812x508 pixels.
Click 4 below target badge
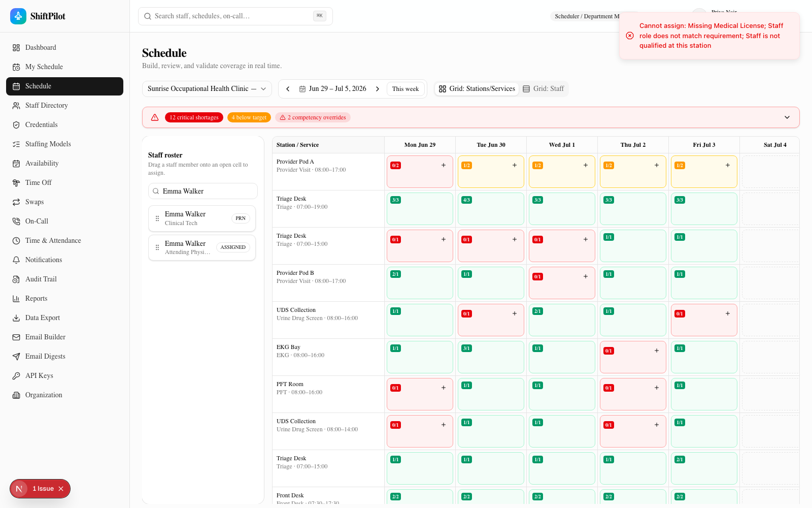point(249,117)
